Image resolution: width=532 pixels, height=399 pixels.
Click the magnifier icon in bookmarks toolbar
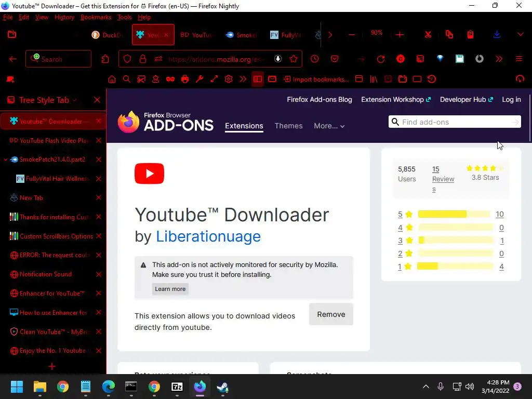[x=127, y=79]
